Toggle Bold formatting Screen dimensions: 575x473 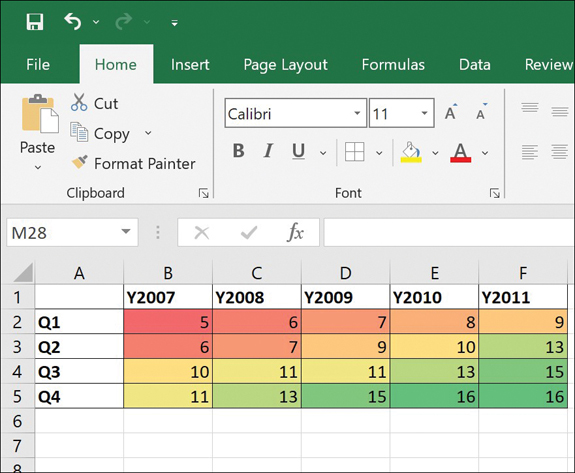[x=239, y=151]
